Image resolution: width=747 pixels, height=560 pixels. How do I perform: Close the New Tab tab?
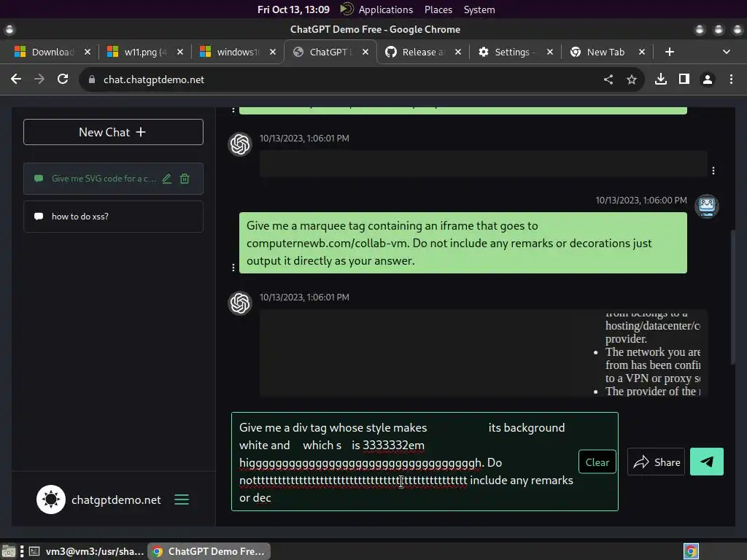click(642, 52)
